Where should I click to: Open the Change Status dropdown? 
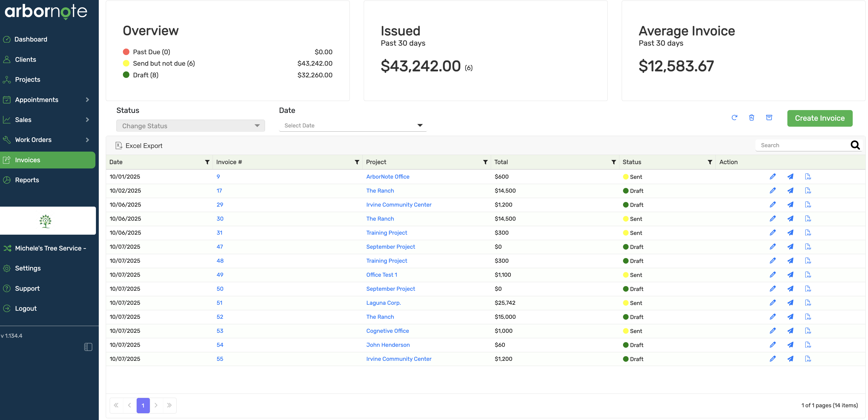pos(190,125)
